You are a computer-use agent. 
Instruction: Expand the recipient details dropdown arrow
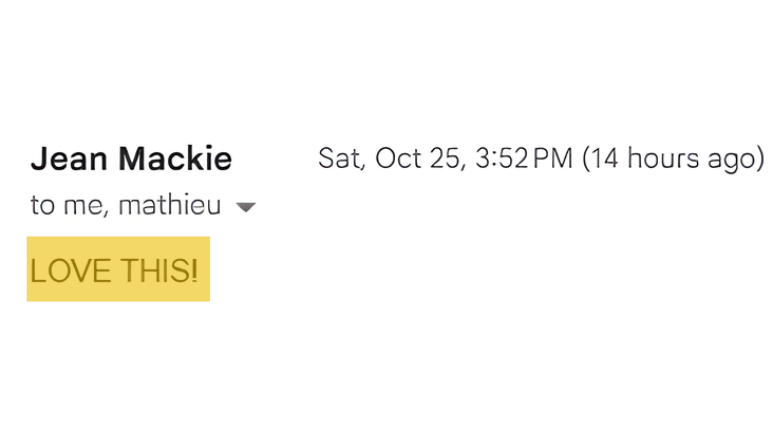(245, 208)
